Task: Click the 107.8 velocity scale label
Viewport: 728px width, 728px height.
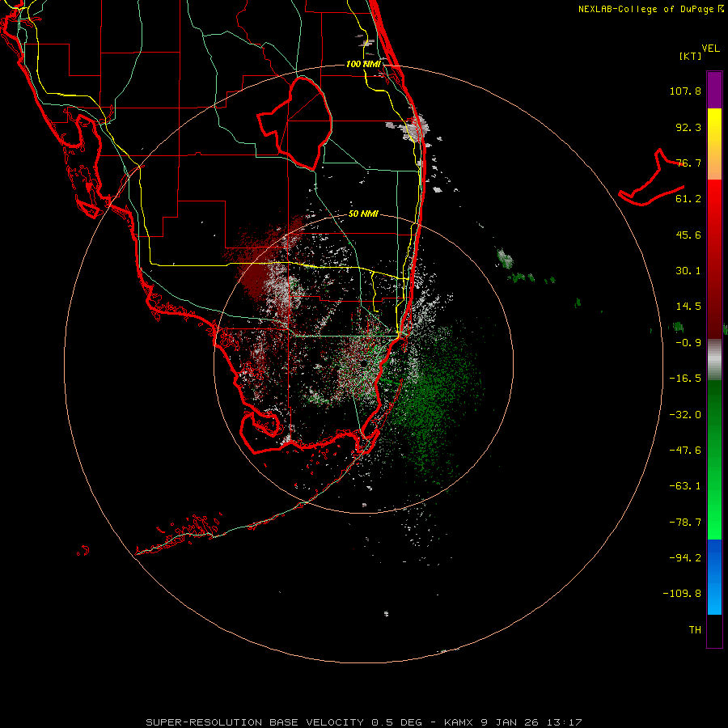Action: point(685,91)
